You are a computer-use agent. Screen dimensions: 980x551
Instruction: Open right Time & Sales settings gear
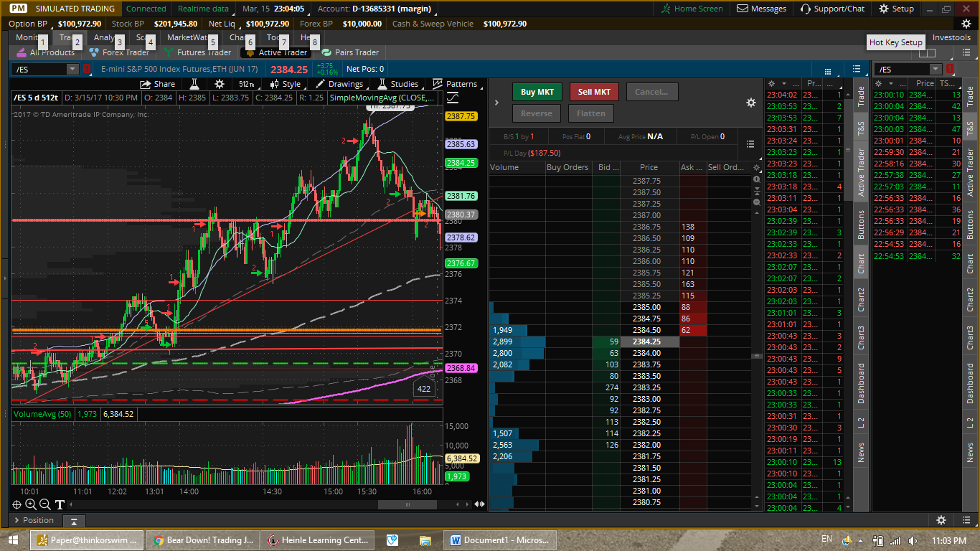coord(880,83)
